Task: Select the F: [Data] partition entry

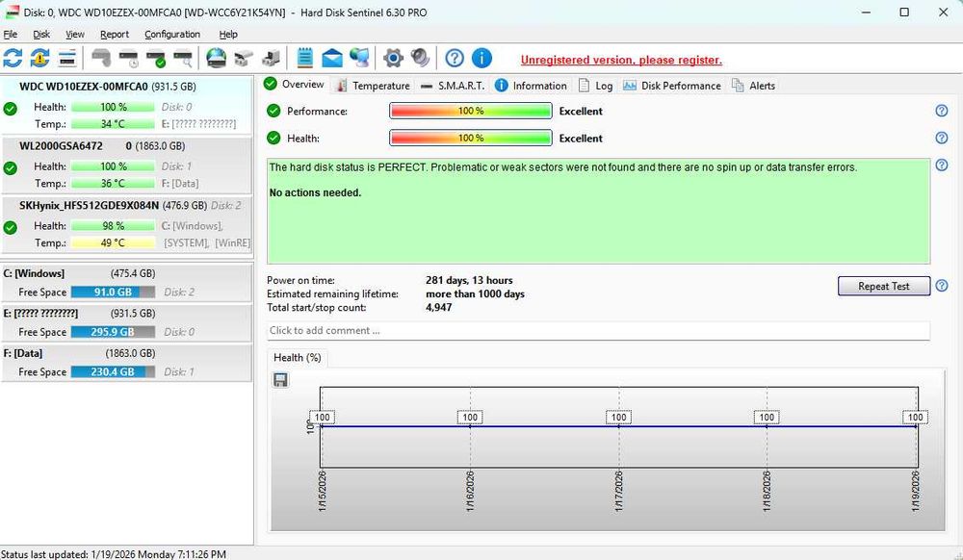Action: click(126, 362)
